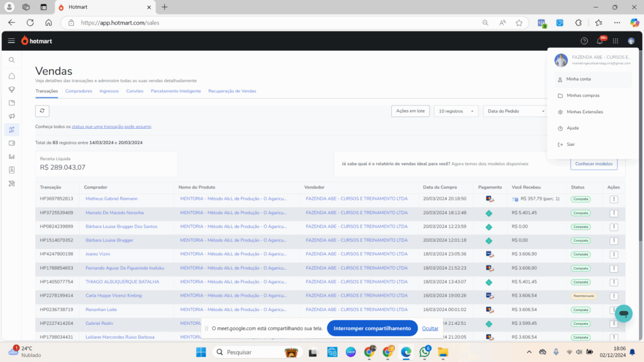This screenshot has height=362, width=644.
Task: Open the weather widget on taskbar
Action: click(x=25, y=352)
